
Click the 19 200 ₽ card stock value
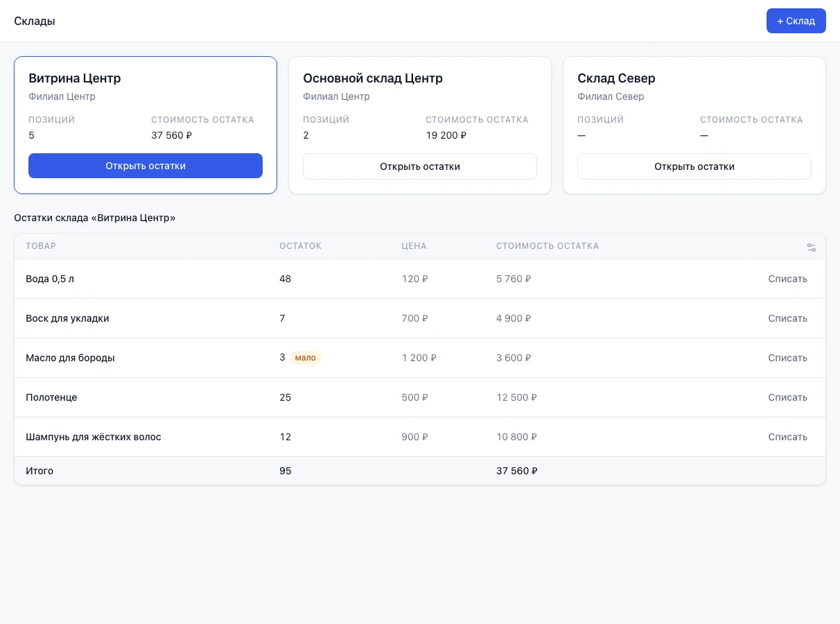446,135
